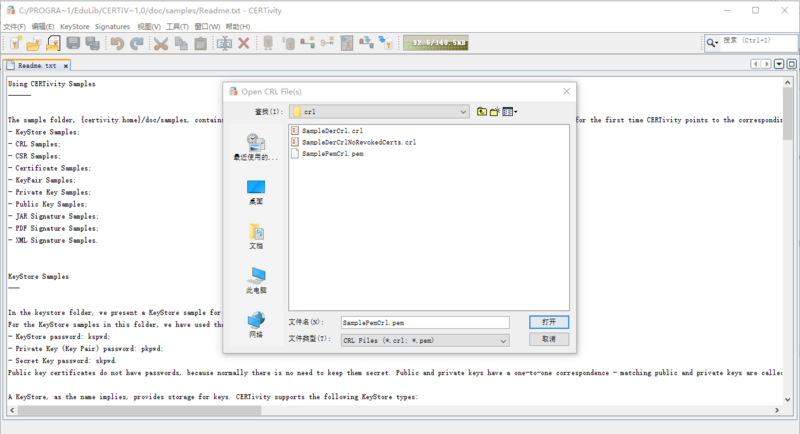Click the Save floppy disk icon

click(73, 43)
